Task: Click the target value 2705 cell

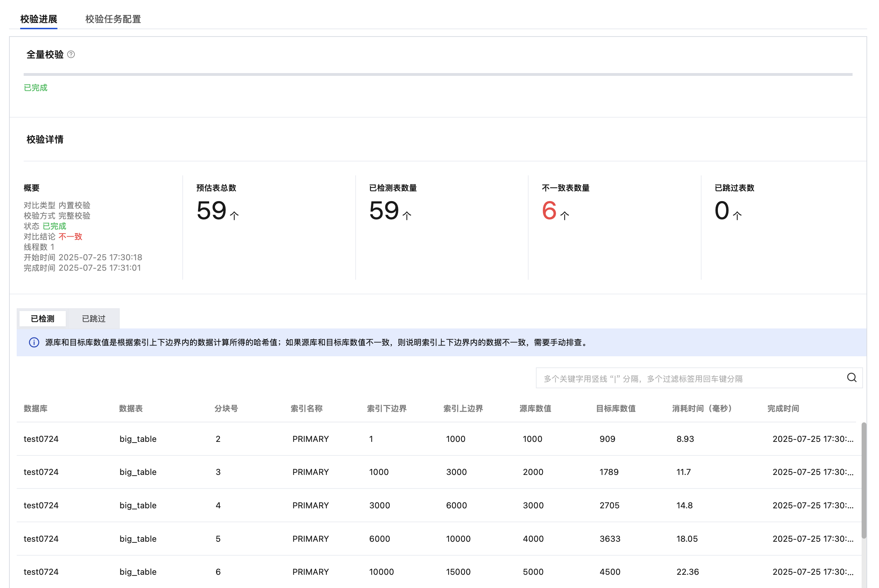Action: pyautogui.click(x=609, y=505)
